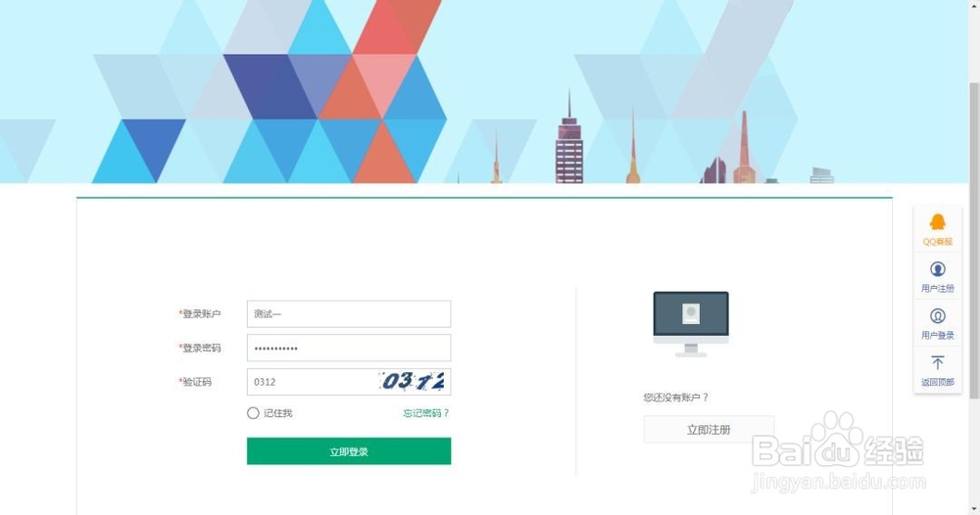The height and width of the screenshot is (515, 980).
Task: Click the green 立即登录 button
Action: [349, 451]
